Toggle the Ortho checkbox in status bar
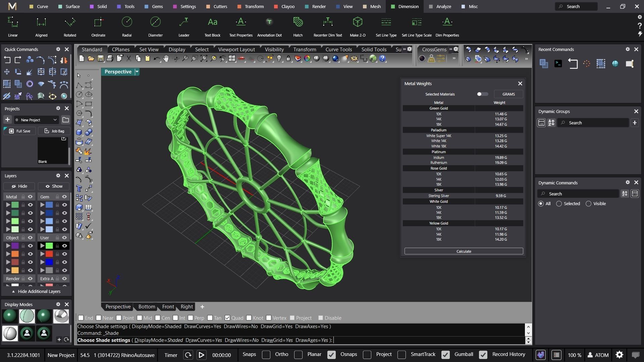The image size is (644, 362). pyautogui.click(x=266, y=355)
